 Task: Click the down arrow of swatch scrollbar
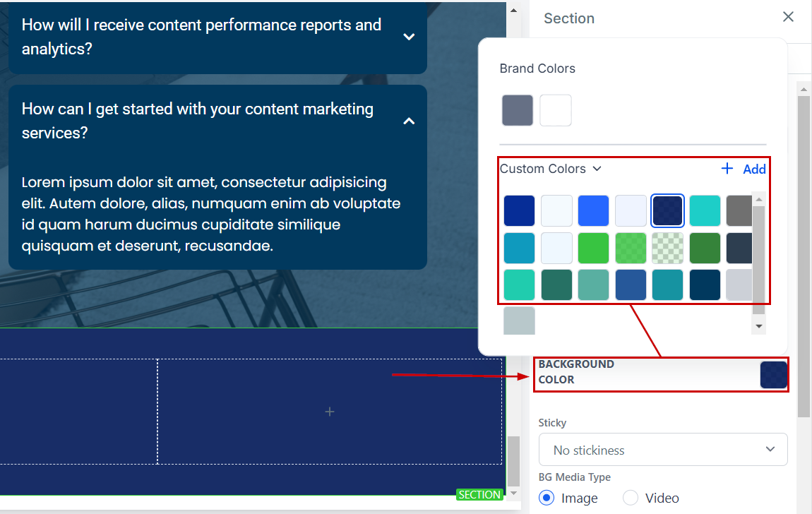coord(759,326)
